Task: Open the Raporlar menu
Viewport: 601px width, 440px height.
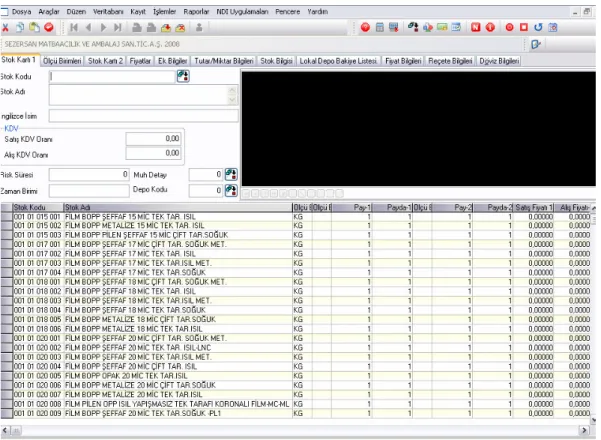Action: click(196, 11)
